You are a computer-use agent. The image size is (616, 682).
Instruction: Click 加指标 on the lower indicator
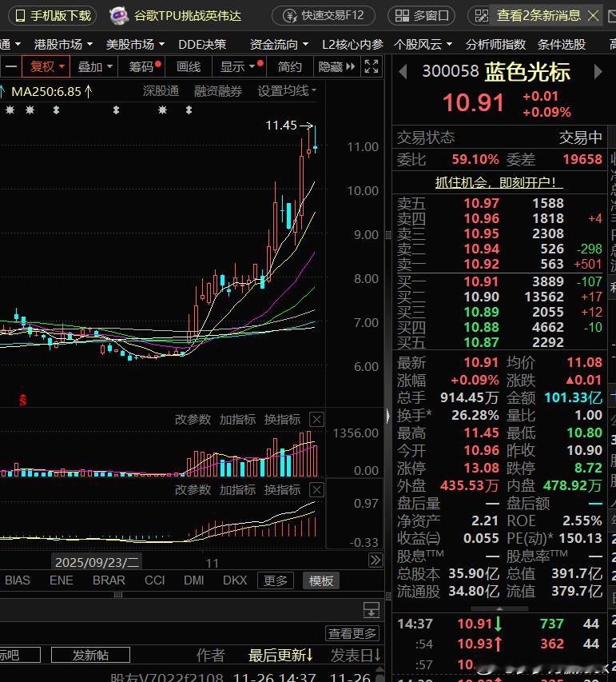237,490
